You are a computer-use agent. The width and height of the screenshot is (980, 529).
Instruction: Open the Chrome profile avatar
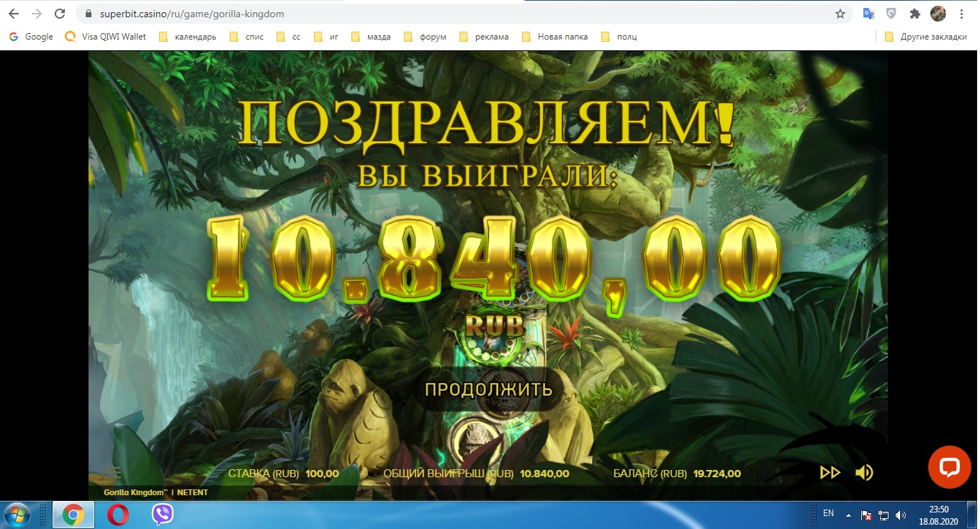tap(938, 14)
